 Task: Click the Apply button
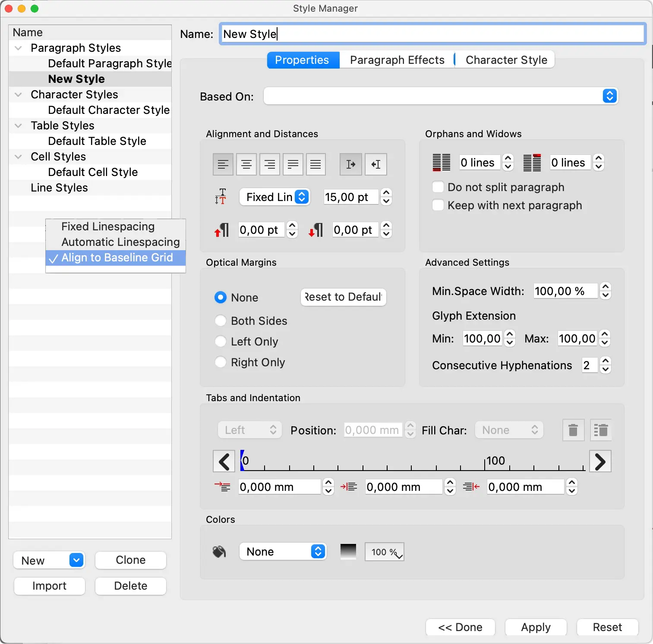pyautogui.click(x=536, y=627)
